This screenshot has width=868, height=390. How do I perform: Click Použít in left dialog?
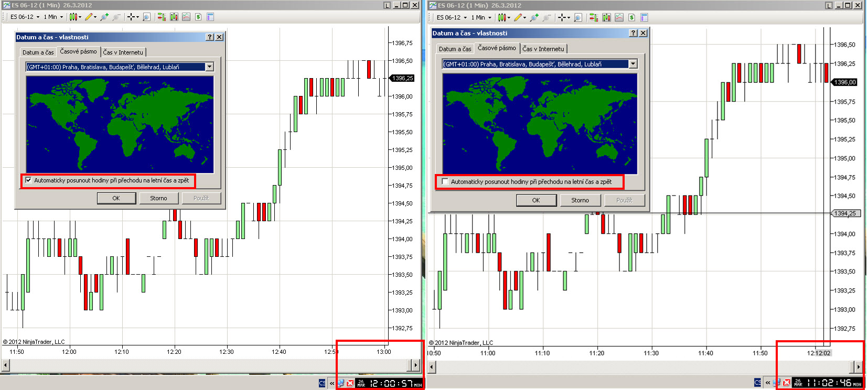click(x=201, y=198)
